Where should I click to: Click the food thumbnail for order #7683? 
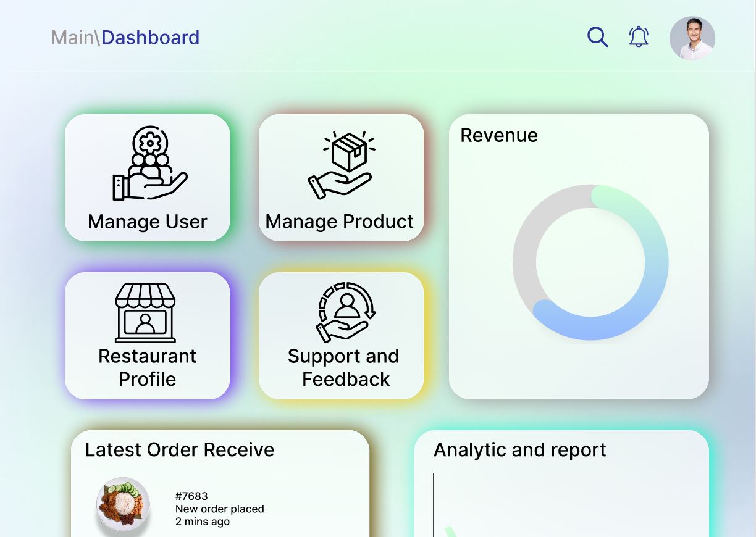tap(123, 504)
